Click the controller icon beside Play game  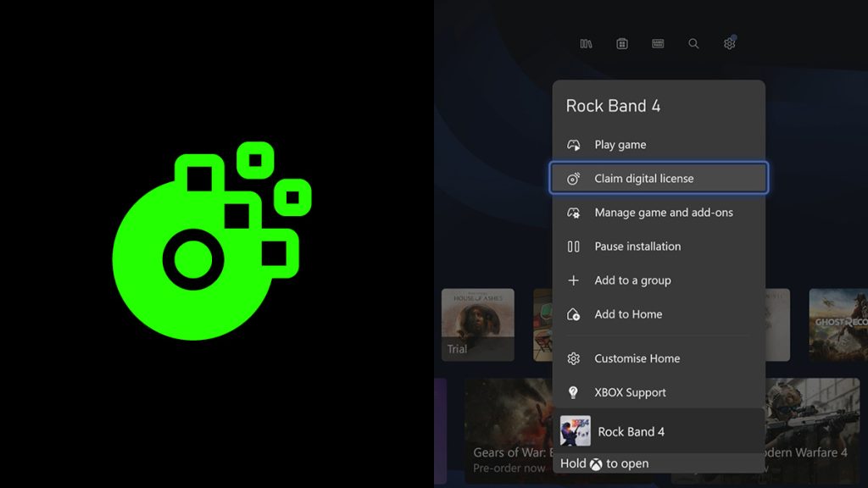(x=574, y=145)
